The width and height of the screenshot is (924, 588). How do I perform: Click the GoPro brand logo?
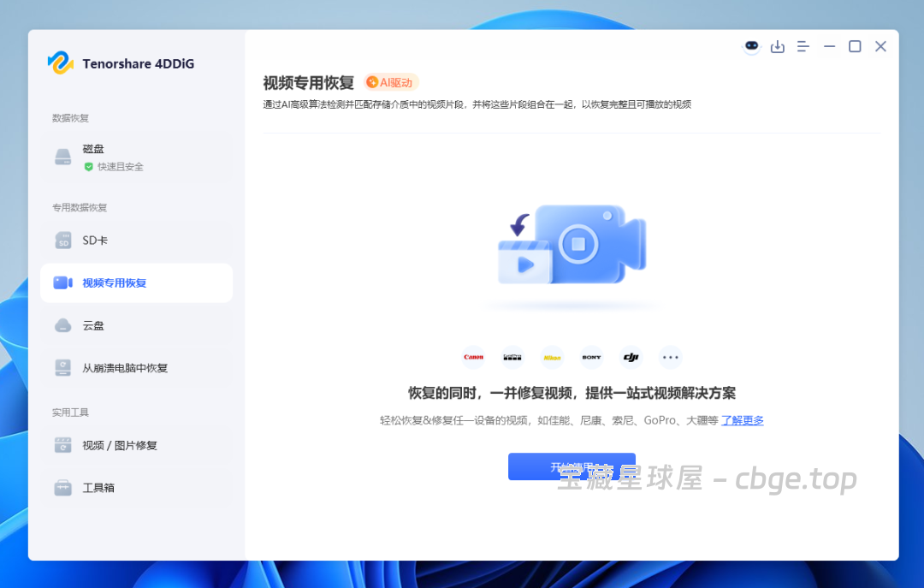[512, 357]
